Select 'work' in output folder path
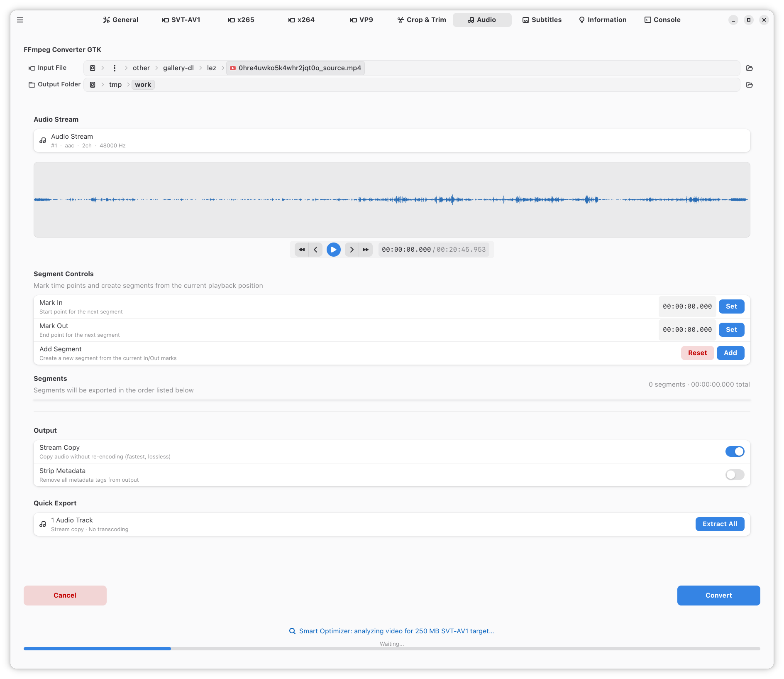 [x=143, y=85]
